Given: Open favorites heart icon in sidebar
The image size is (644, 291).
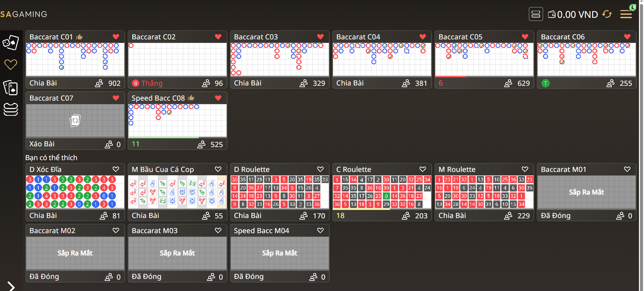Looking at the screenshot, I should [x=10, y=65].
